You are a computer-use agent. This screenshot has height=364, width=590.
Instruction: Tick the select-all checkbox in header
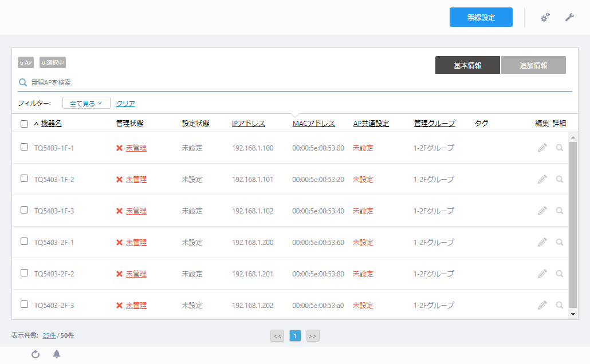click(25, 124)
